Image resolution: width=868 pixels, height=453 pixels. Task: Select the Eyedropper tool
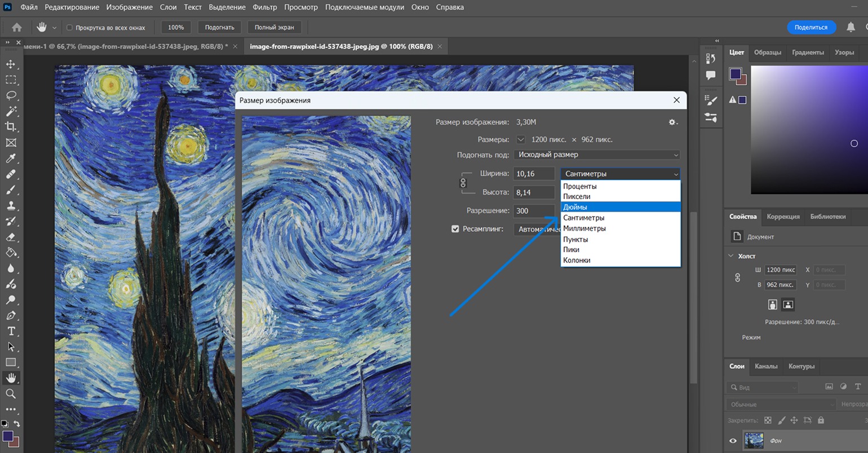[x=11, y=159]
